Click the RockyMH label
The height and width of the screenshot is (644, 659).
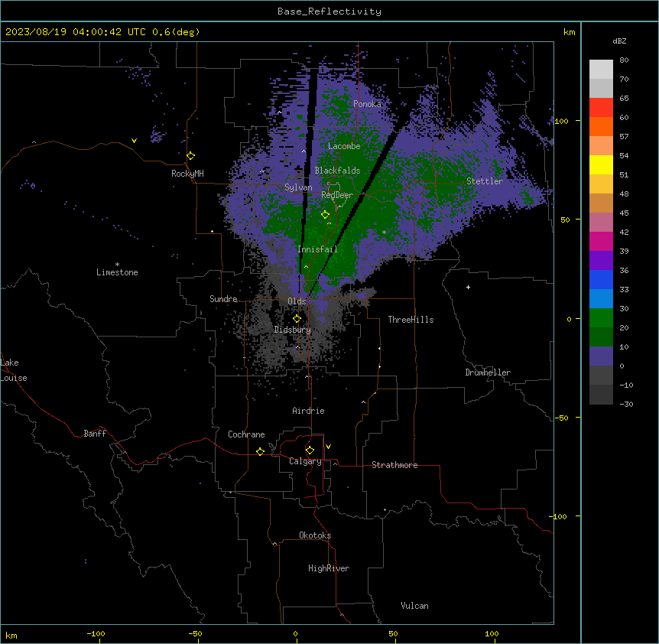[187, 174]
